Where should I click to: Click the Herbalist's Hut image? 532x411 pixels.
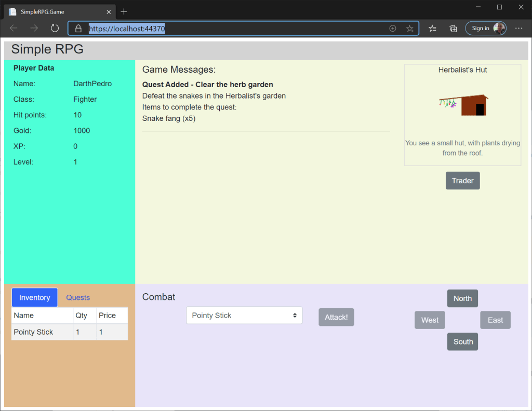(463, 105)
